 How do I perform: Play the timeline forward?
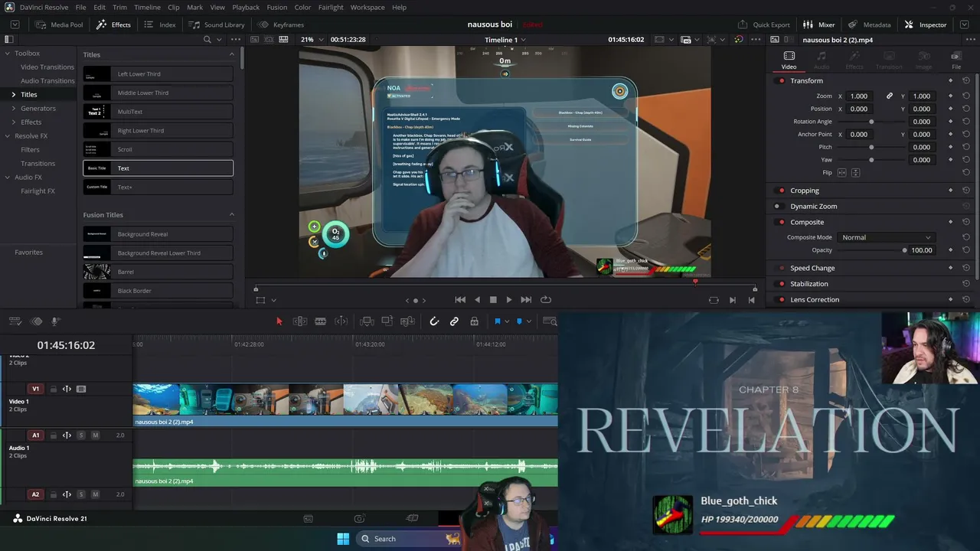[x=509, y=300]
